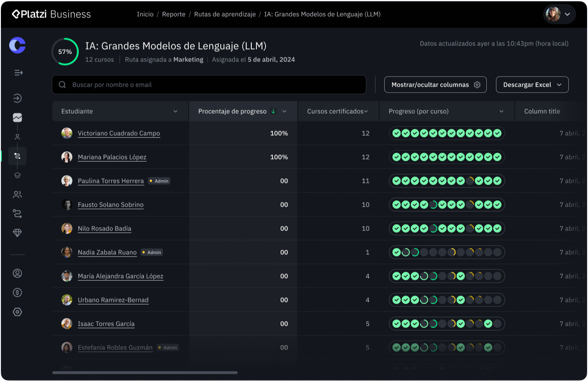This screenshot has height=381, width=588.
Task: Click the sidebar login arrow icon
Action: pyautogui.click(x=17, y=98)
